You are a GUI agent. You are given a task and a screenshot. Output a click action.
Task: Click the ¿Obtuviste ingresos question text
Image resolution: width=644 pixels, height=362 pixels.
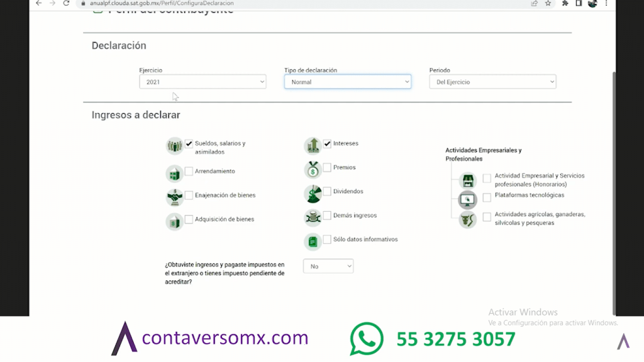pyautogui.click(x=225, y=273)
